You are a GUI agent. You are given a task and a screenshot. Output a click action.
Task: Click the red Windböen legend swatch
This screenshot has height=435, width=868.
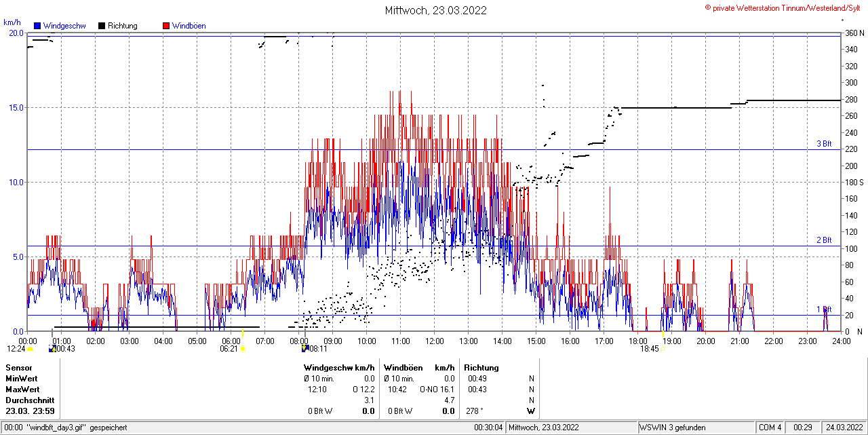click(166, 26)
